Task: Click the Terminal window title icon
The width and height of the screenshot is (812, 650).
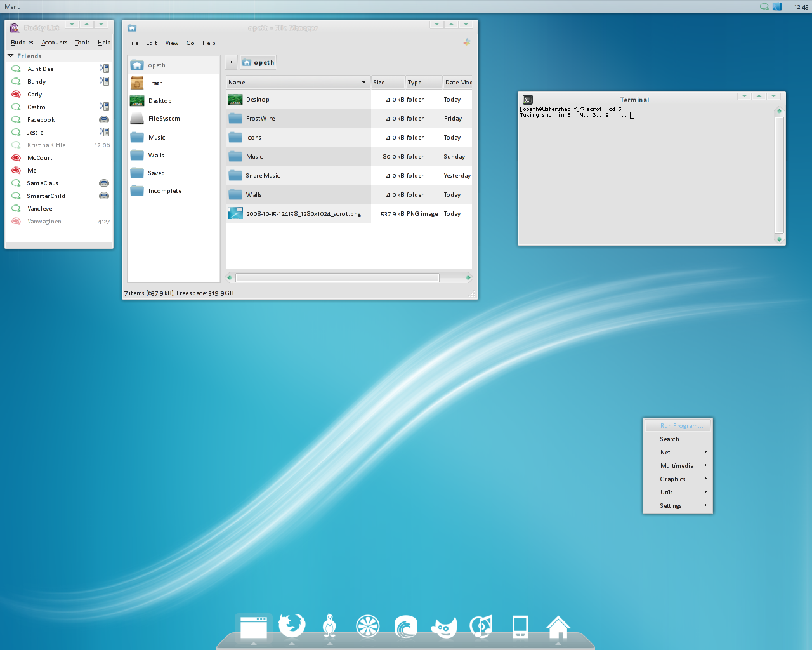Action: pyautogui.click(x=528, y=100)
